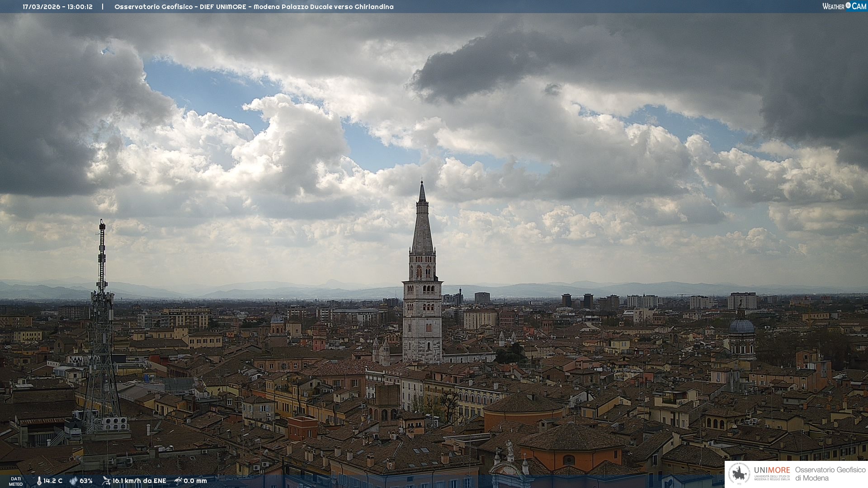Click the 0.0 mm rainfall value
The width and height of the screenshot is (868, 488).
195,481
